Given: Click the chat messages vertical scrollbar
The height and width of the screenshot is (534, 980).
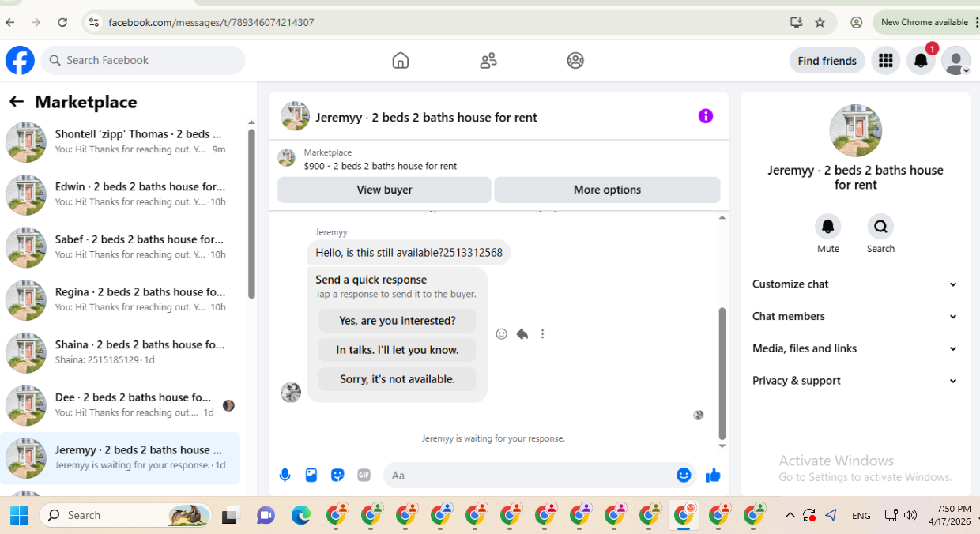Looking at the screenshot, I should pyautogui.click(x=722, y=373).
